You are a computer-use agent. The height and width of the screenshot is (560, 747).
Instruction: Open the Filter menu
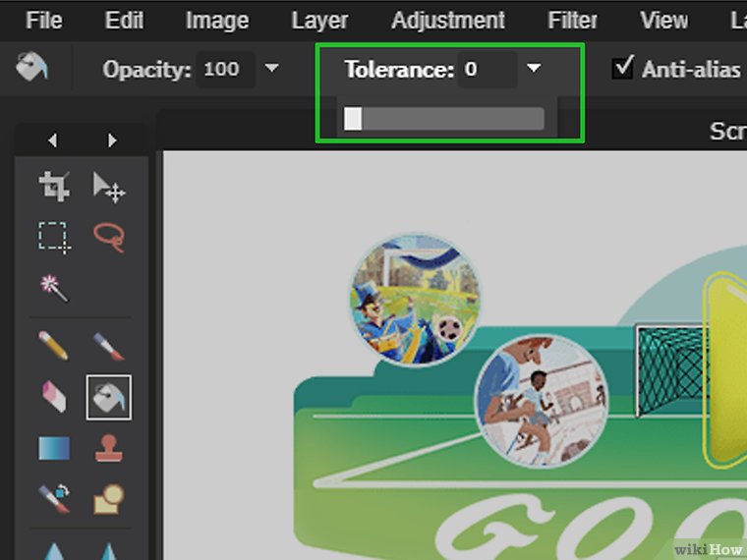(x=572, y=20)
